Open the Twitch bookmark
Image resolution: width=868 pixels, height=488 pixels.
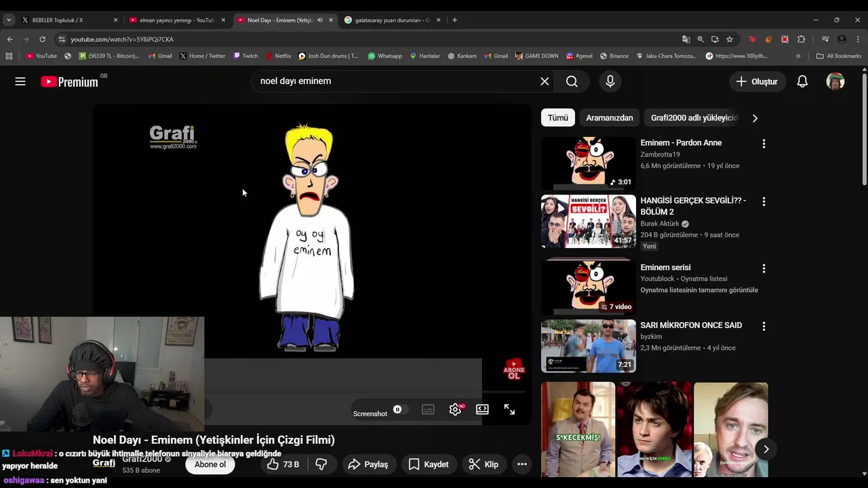pyautogui.click(x=245, y=56)
